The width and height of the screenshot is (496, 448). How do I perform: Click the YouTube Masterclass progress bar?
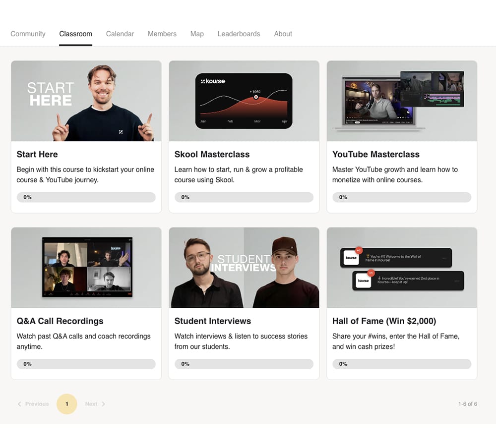tap(402, 197)
